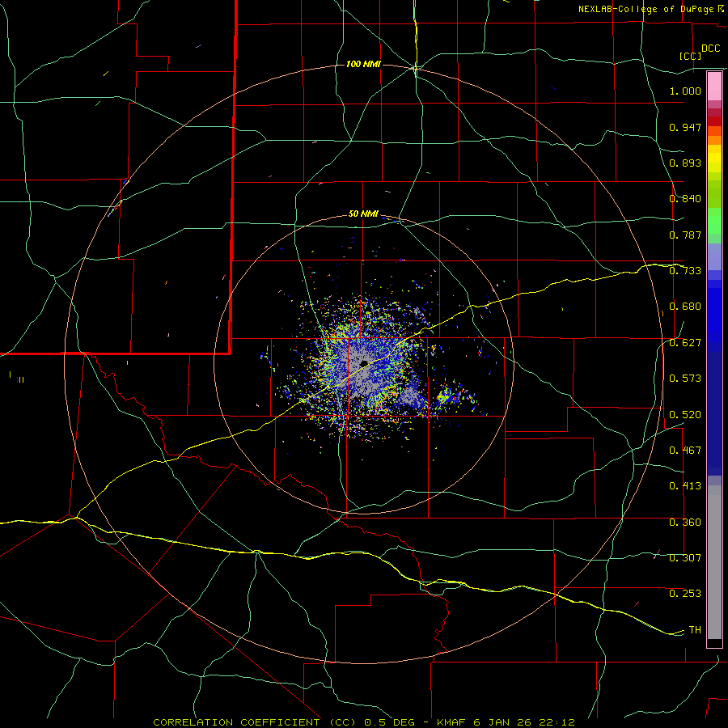Select the 0.413 legend value
Viewport: 728px width, 728px height.
685,486
